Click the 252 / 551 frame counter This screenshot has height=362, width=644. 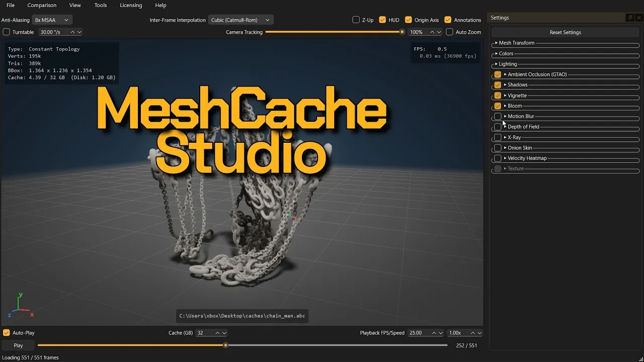(x=466, y=345)
